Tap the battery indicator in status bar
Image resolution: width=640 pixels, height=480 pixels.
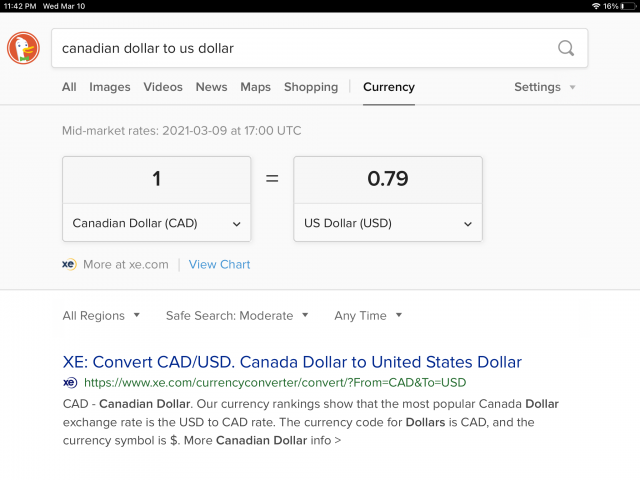coord(629,6)
